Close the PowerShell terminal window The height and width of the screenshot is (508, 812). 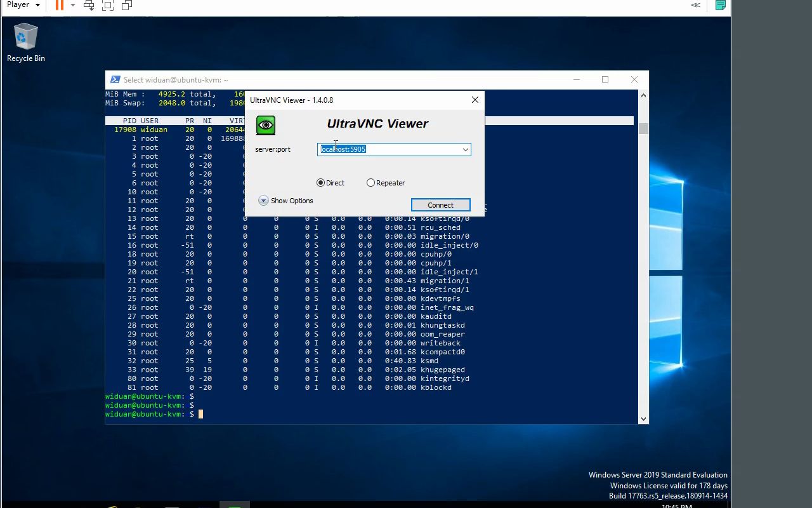634,79
